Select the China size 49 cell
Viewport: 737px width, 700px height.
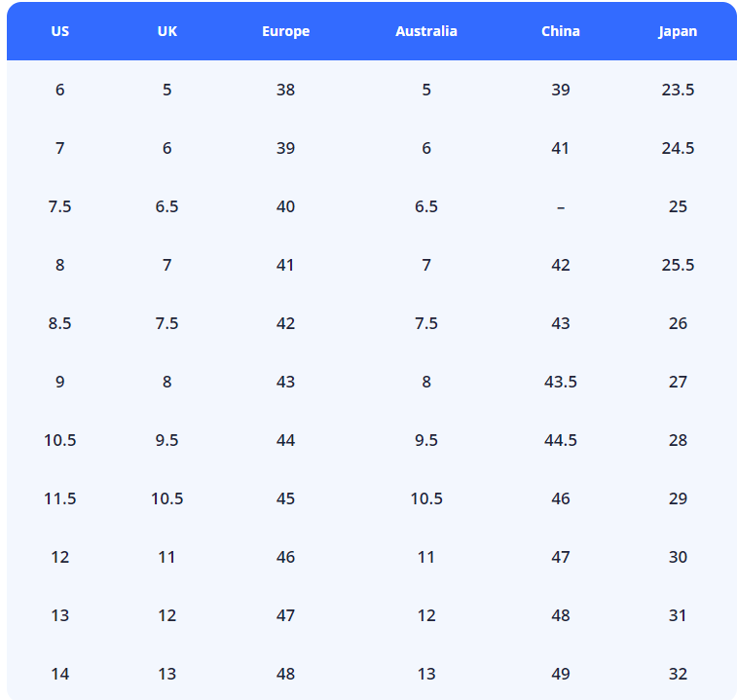click(561, 674)
